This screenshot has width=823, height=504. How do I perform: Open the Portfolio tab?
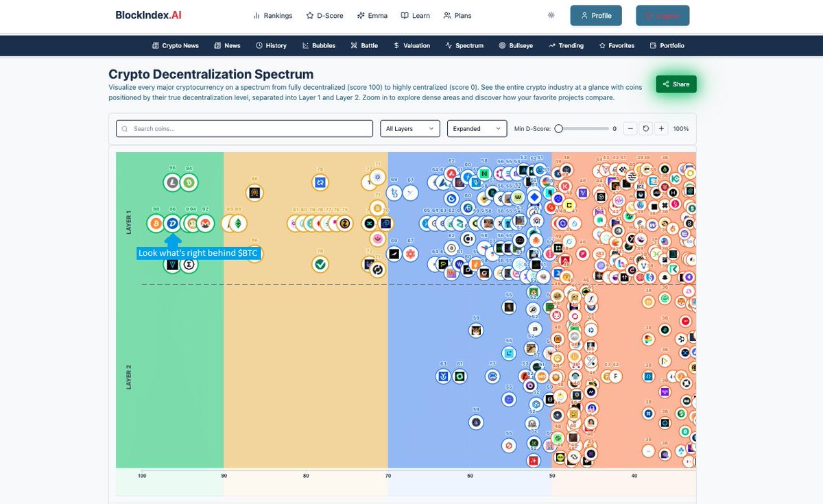pyautogui.click(x=667, y=45)
